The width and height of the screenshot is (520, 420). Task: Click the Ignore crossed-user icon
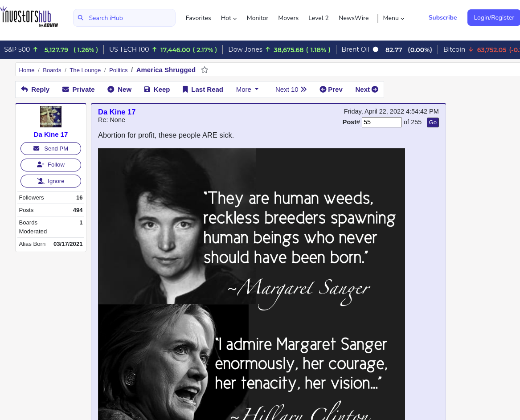pyautogui.click(x=41, y=181)
